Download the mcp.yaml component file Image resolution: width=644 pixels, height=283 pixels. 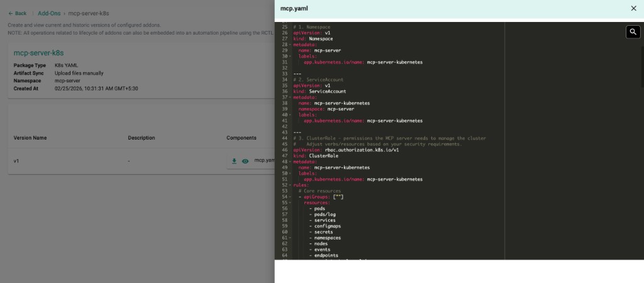click(x=235, y=161)
